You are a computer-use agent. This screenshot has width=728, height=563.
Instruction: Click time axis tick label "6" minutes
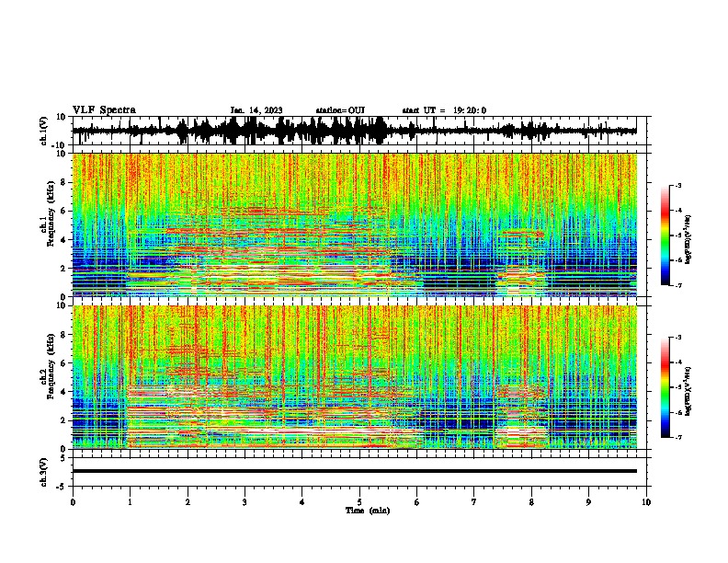[417, 502]
